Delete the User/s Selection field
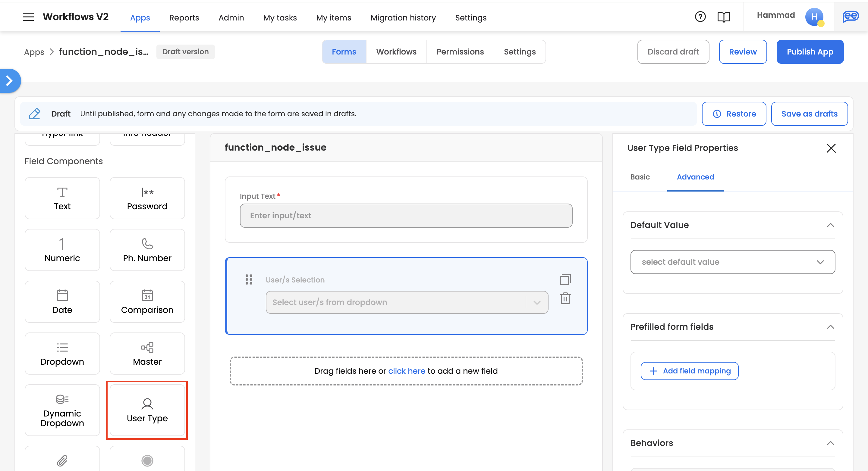This screenshot has width=868, height=471. pos(565,299)
